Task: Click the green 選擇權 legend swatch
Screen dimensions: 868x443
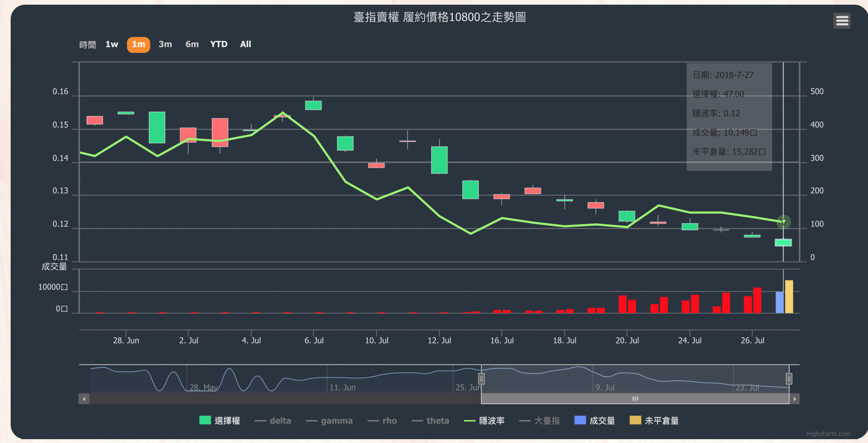Action: (x=205, y=420)
